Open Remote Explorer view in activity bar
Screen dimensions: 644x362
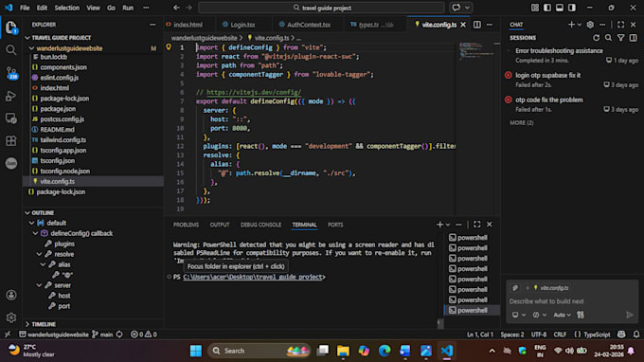click(x=11, y=118)
